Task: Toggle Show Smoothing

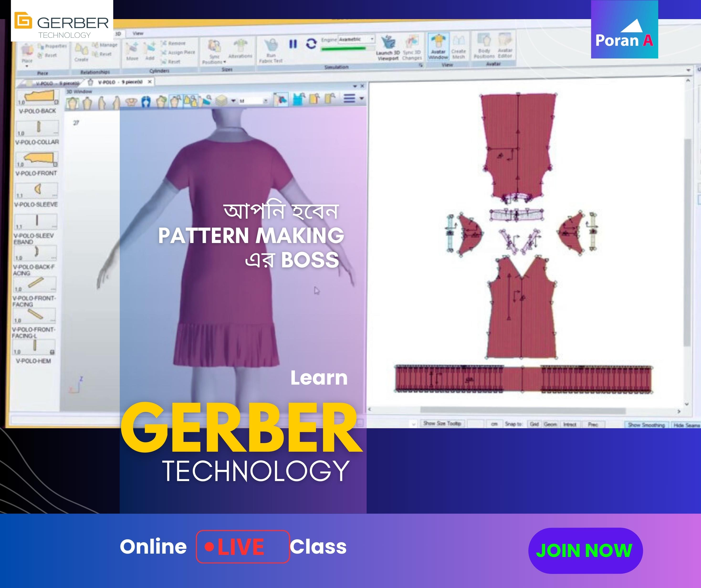Action: coord(646,425)
